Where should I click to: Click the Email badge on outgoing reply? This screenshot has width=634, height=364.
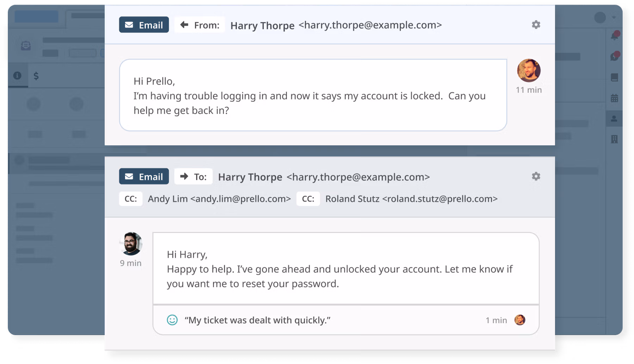(x=144, y=176)
